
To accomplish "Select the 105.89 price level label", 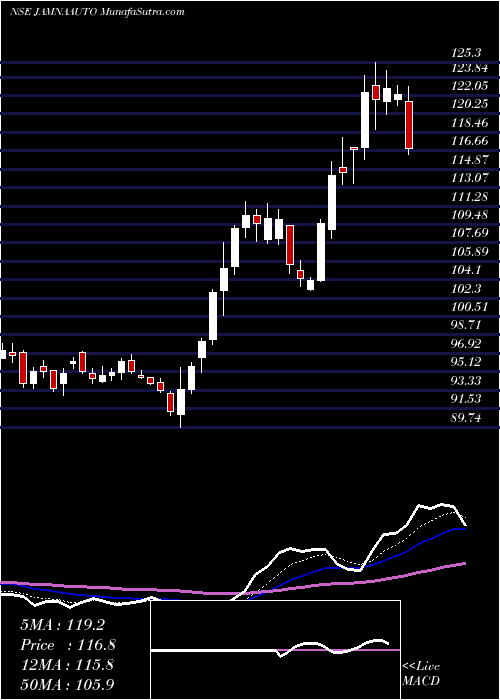I will click(x=470, y=252).
